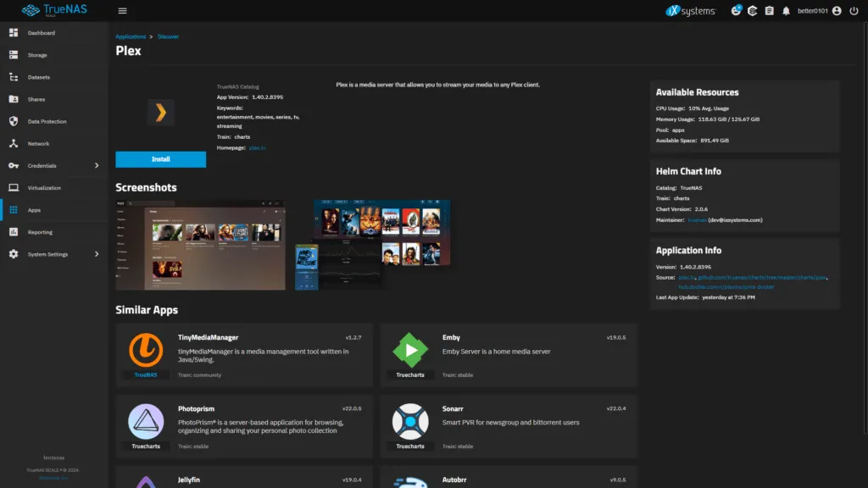The width and height of the screenshot is (868, 488).
Task: View running jobs with the clipboard icon
Action: tap(770, 11)
